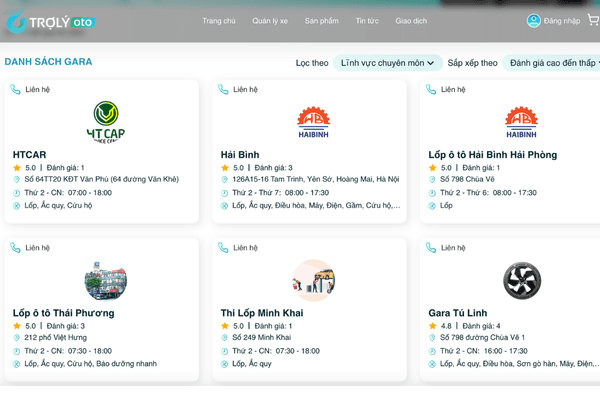
Task: Click the clock icon on Lốp ô tô Thái Phương card
Action: (x=16, y=351)
